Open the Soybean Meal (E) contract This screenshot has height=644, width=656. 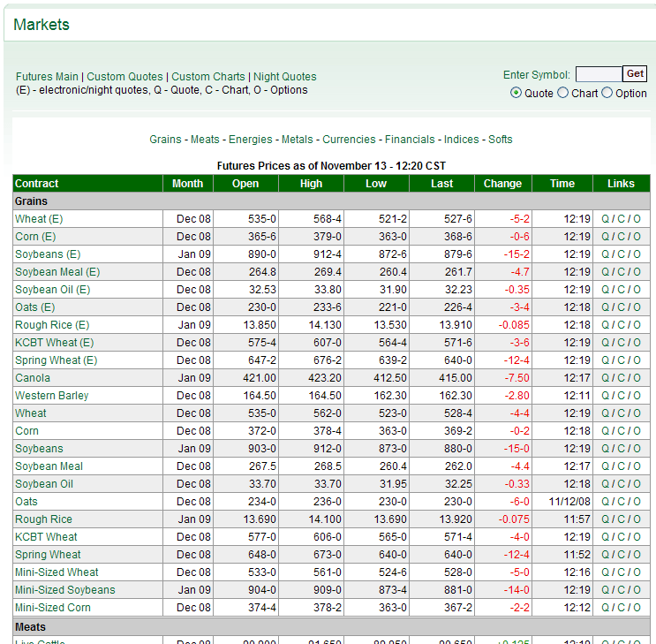click(57, 271)
